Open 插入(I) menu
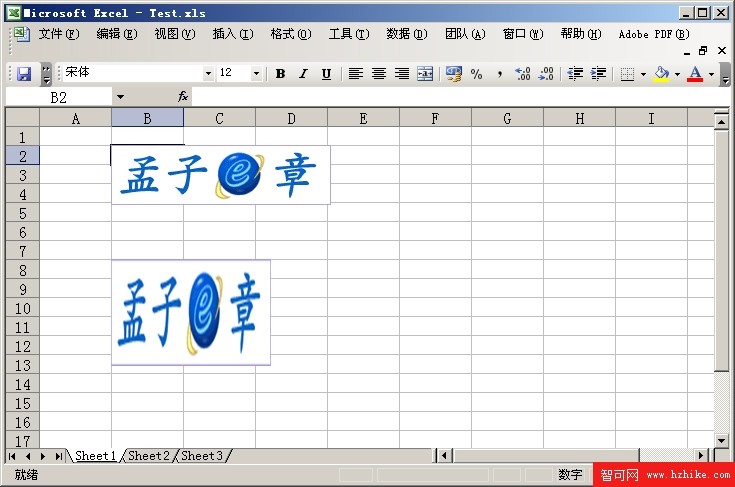 (x=232, y=34)
